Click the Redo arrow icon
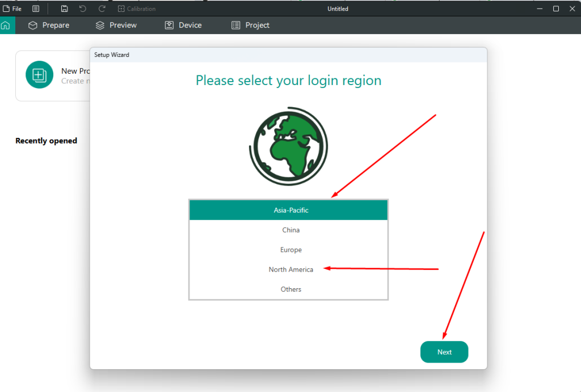Image resolution: width=581 pixels, height=392 pixels. tap(102, 9)
